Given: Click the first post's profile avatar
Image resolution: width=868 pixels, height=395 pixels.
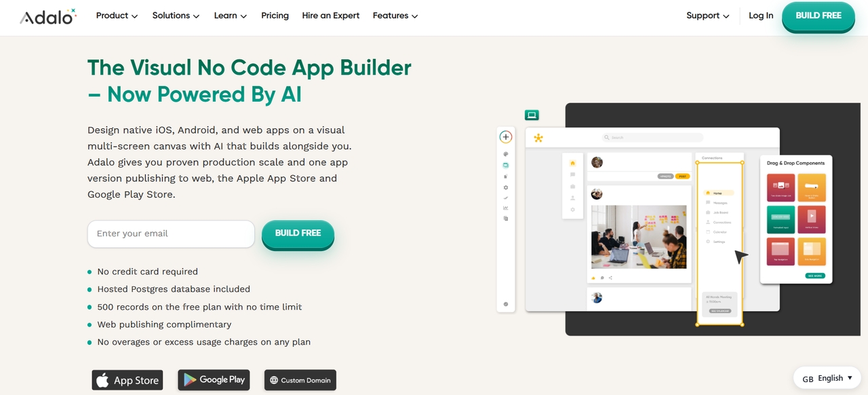Looking at the screenshot, I should point(597,162).
